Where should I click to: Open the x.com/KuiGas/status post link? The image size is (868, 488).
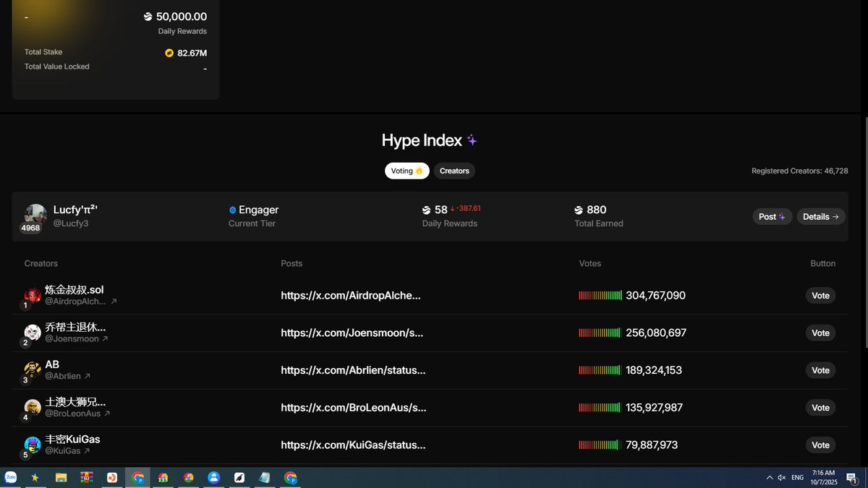point(353,445)
